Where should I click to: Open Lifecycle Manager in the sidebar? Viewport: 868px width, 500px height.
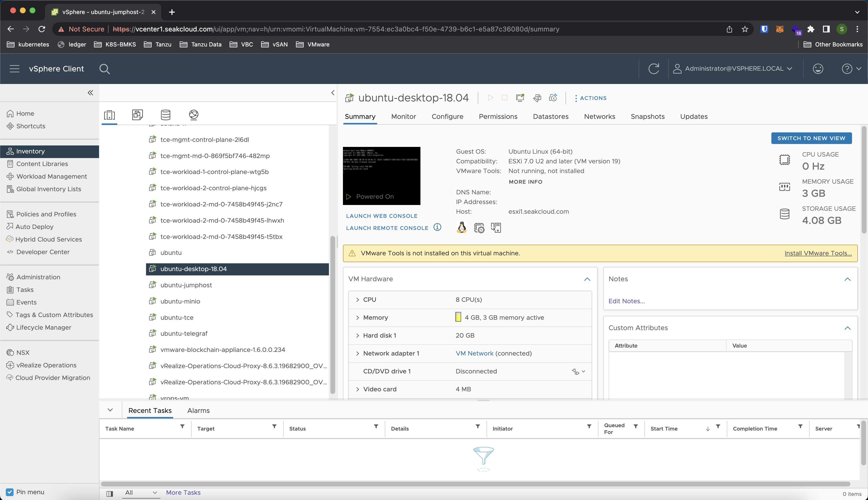(44, 328)
